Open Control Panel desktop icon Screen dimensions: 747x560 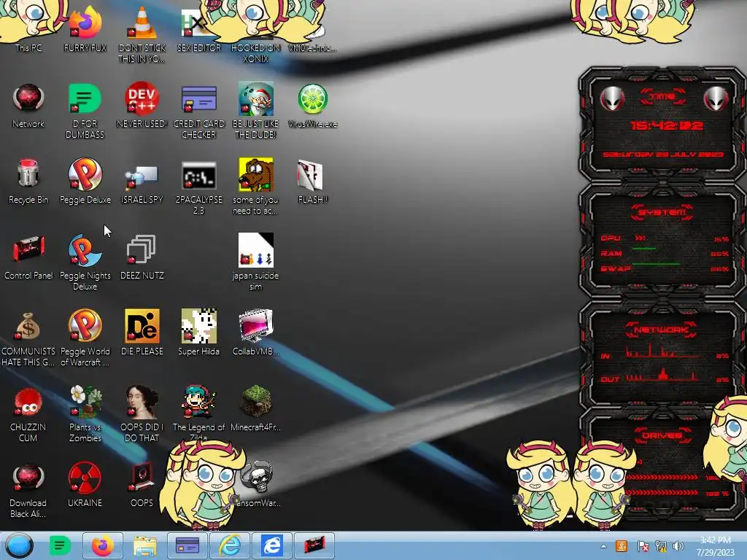[x=28, y=257]
